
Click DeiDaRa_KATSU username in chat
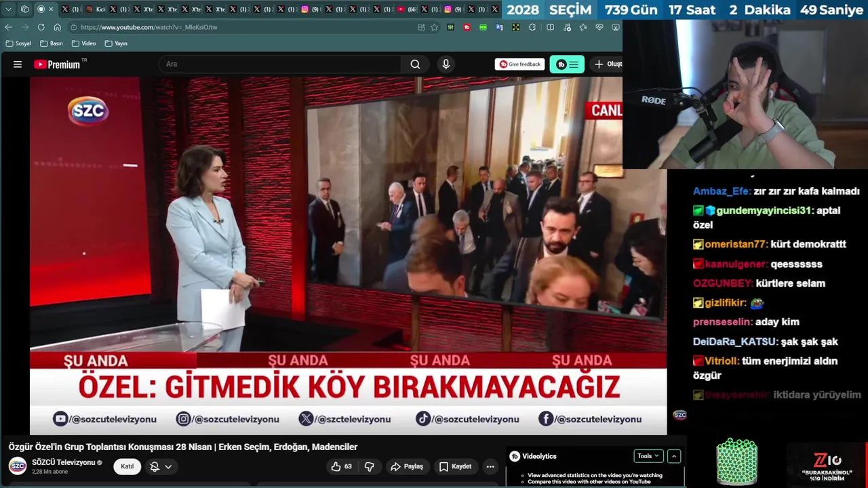click(x=735, y=342)
